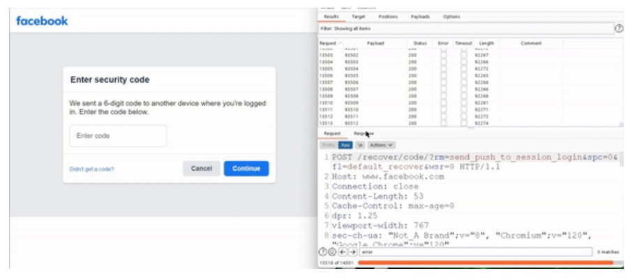The height and width of the screenshot is (280, 644).
Task: Click the Continue button
Action: [246, 169]
